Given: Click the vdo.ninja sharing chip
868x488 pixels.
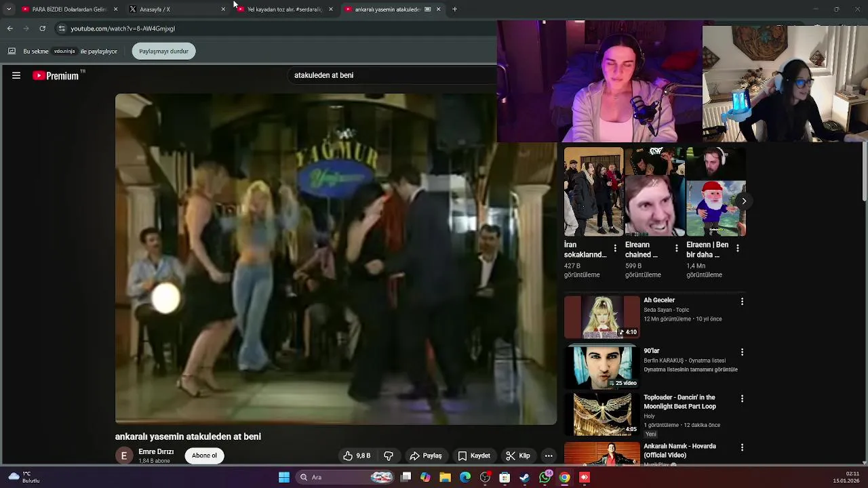Looking at the screenshot, I should pyautogui.click(x=64, y=52).
